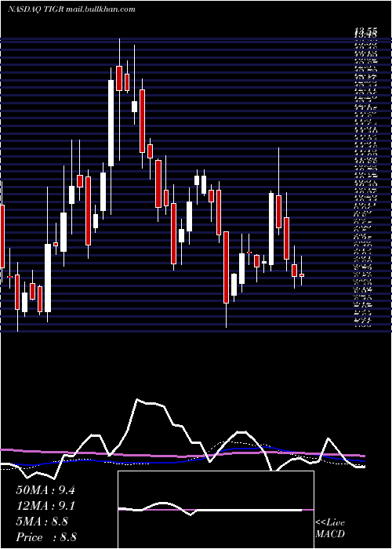This screenshot has width=392, height=549.
Task: Select the 50MA : 9.4 readout
Action: pyautogui.click(x=45, y=490)
